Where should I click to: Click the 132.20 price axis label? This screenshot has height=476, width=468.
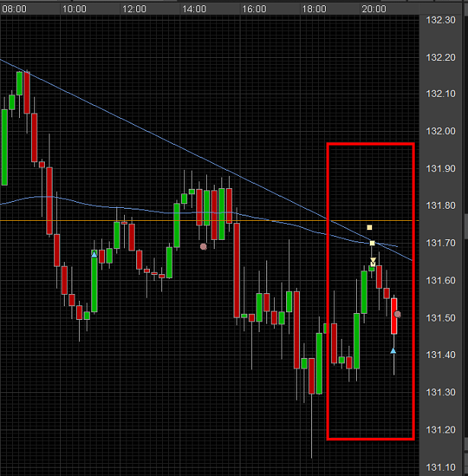point(441,57)
